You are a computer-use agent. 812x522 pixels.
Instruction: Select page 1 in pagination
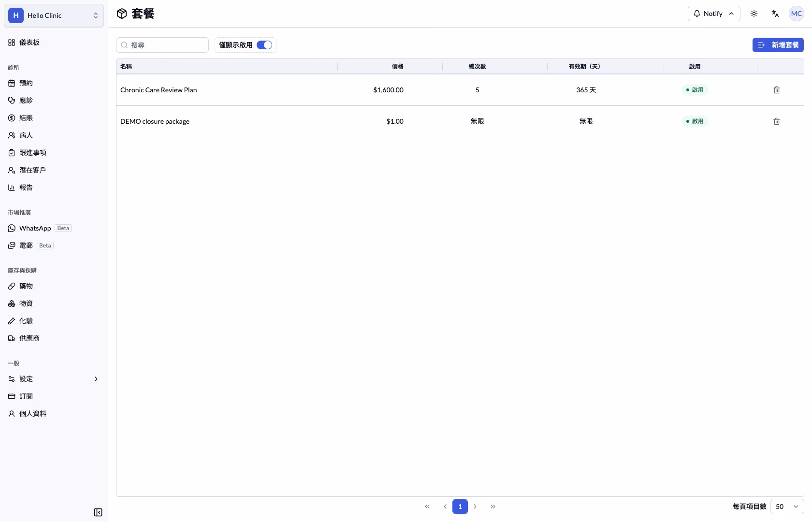pyautogui.click(x=460, y=507)
